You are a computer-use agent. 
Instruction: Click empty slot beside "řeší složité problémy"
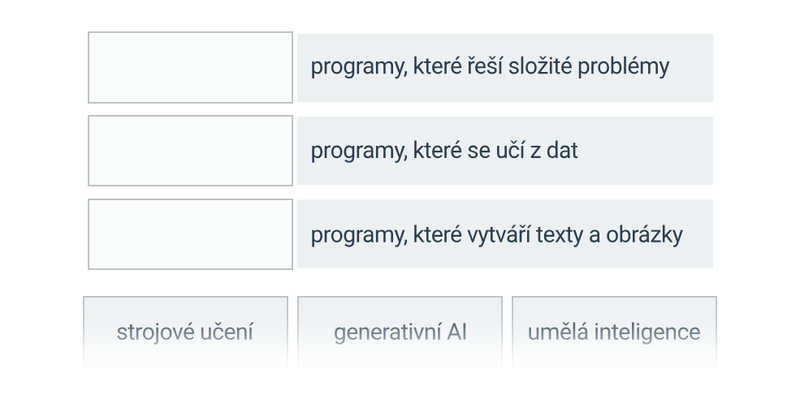click(190, 67)
